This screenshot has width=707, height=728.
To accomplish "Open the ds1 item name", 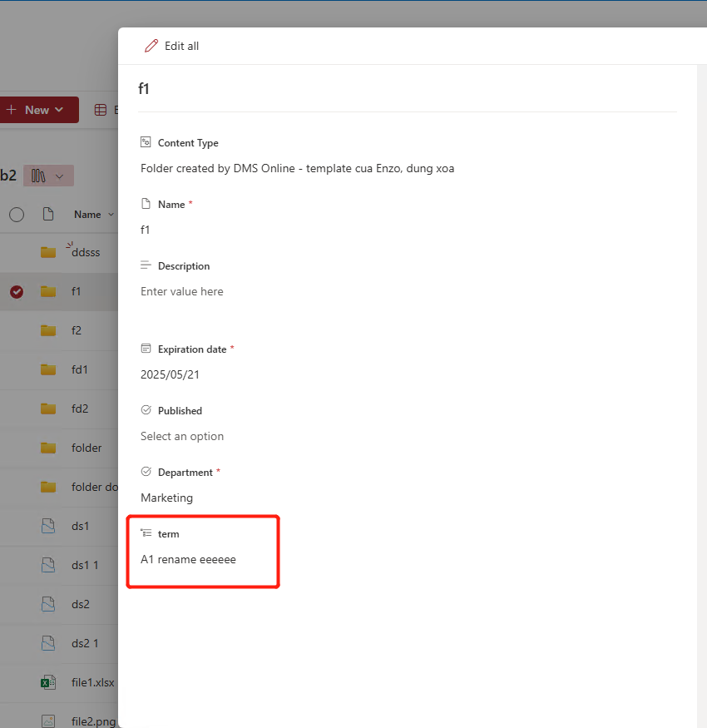I will click(x=81, y=526).
